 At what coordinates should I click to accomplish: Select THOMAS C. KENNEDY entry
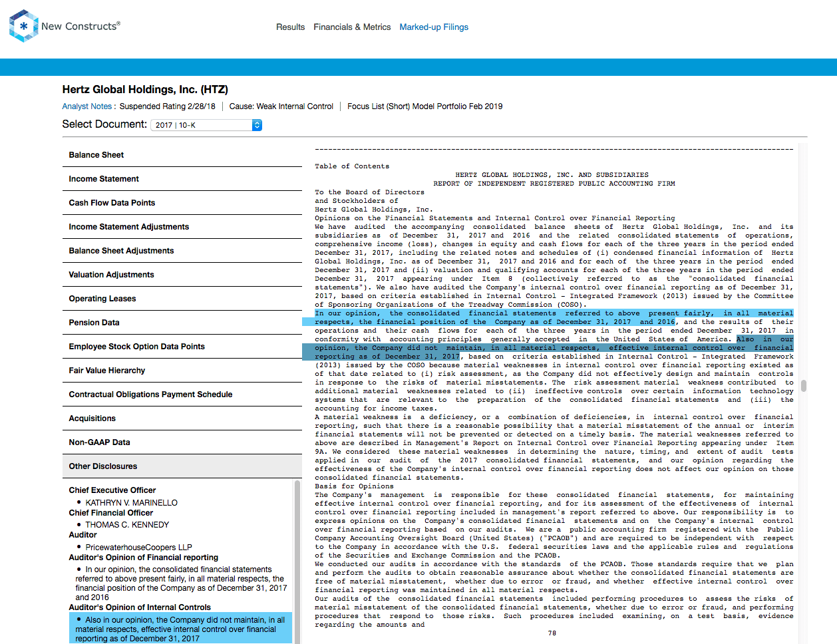pos(127,525)
